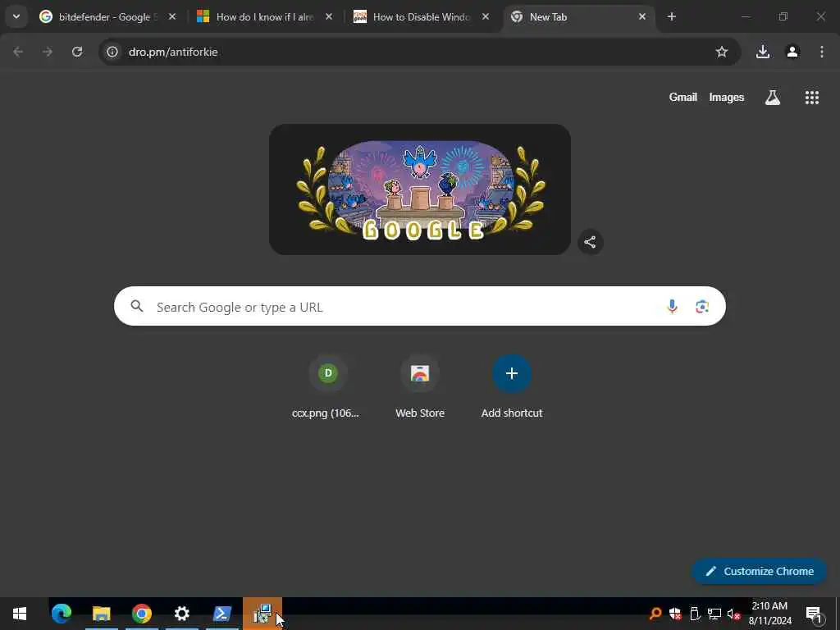Screen dimensions: 840x630
Task: Close the bitdefender Google search tab
Action: pos(172,16)
